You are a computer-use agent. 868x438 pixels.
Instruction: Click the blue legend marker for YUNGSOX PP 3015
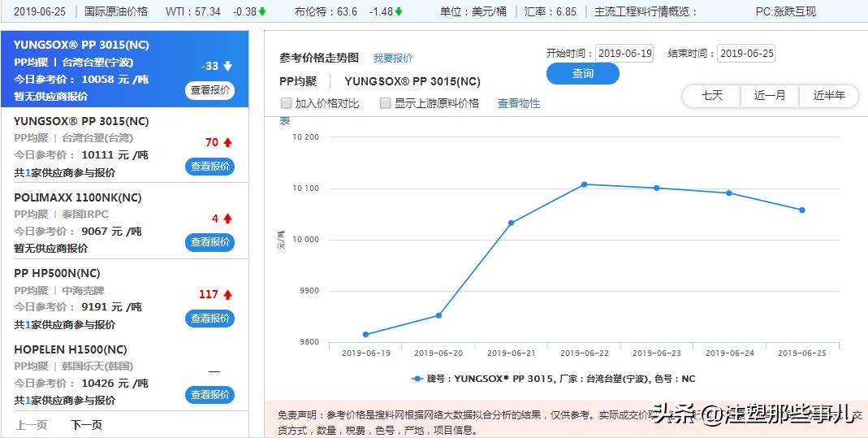pyautogui.click(x=418, y=379)
